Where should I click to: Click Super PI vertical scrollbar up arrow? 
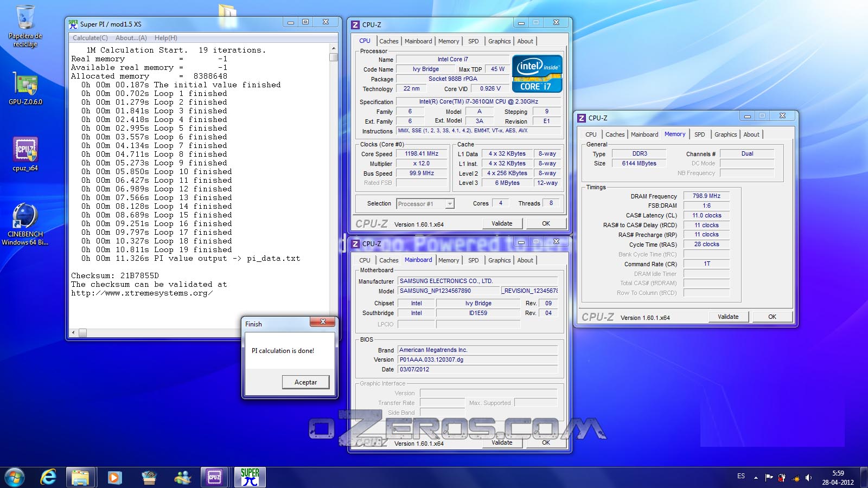pyautogui.click(x=334, y=48)
